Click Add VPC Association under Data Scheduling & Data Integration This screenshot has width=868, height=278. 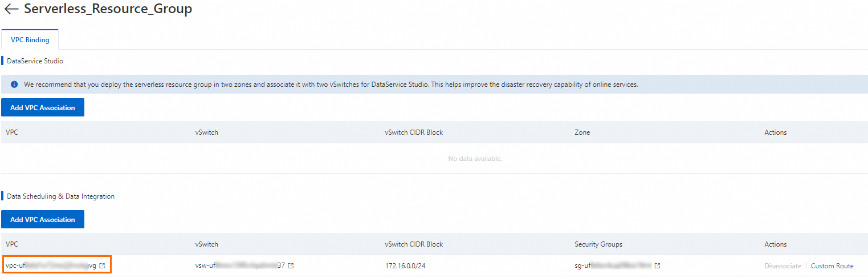coord(43,219)
